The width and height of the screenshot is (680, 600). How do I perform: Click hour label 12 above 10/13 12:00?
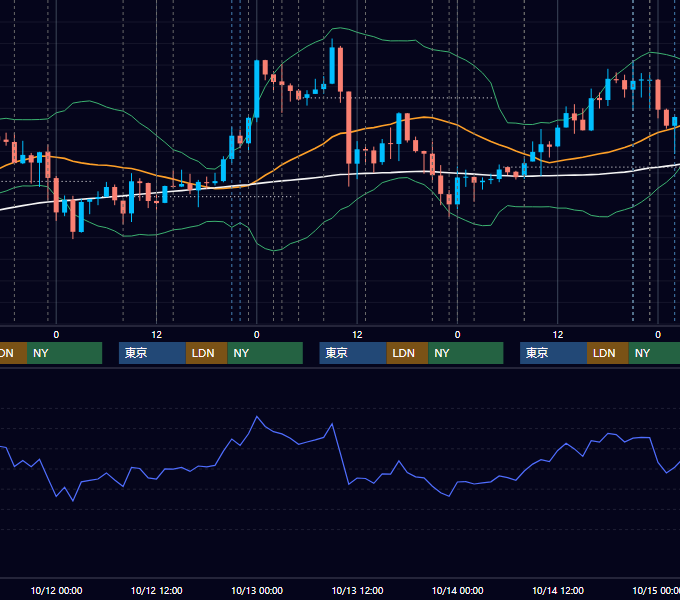pyautogui.click(x=357, y=335)
